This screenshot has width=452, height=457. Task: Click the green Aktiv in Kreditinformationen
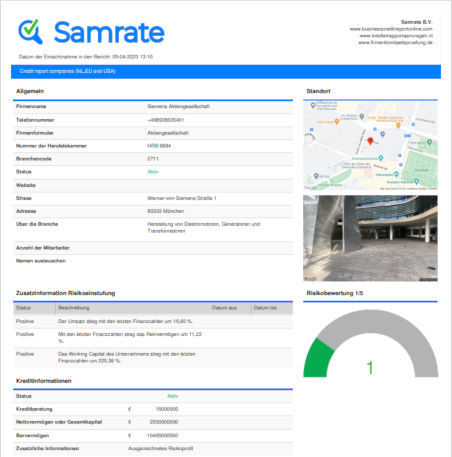tap(173, 396)
